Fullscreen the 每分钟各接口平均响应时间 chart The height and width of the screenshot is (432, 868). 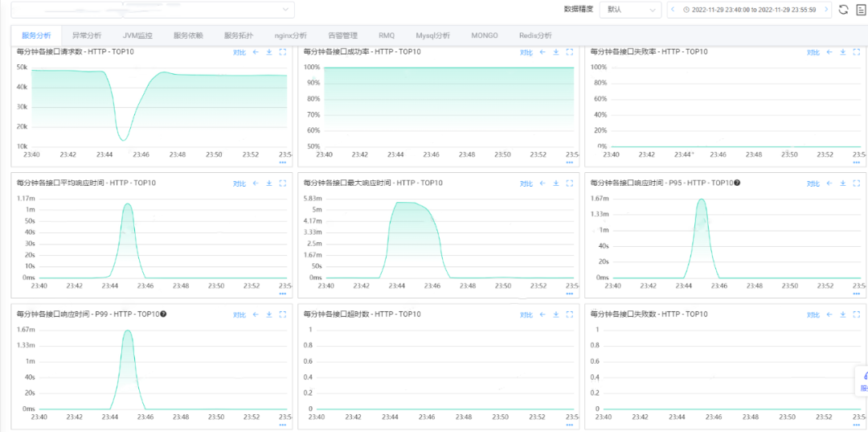tap(282, 183)
